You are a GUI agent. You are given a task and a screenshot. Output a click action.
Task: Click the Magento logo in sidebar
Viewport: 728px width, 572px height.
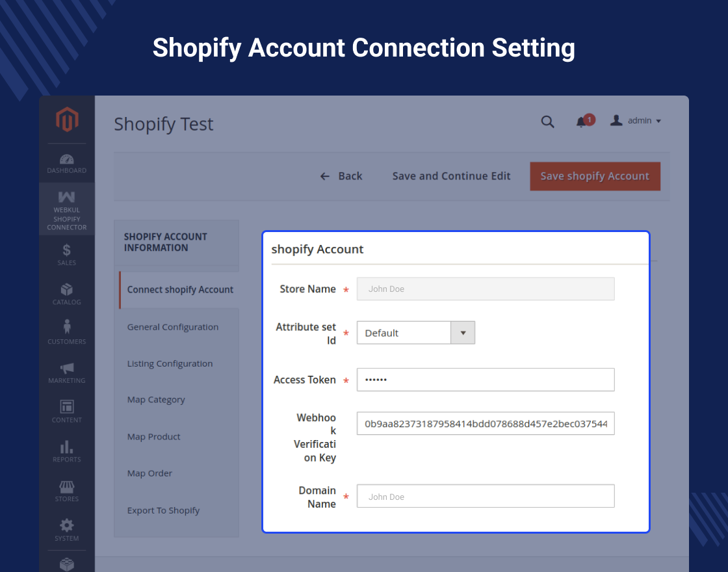click(67, 120)
